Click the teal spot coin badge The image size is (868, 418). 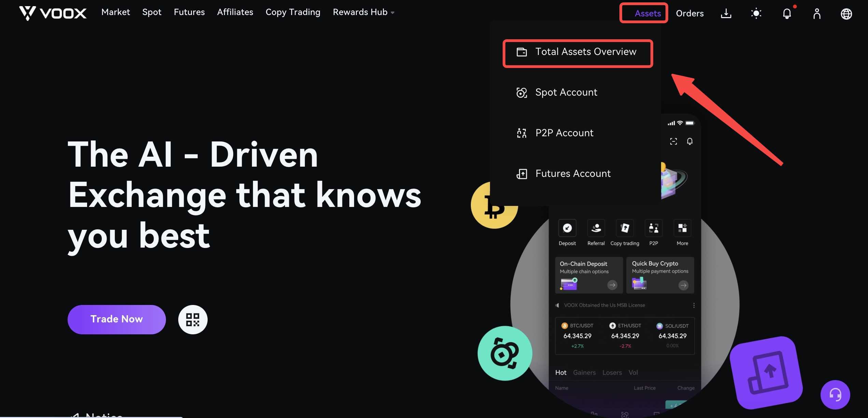(x=505, y=353)
